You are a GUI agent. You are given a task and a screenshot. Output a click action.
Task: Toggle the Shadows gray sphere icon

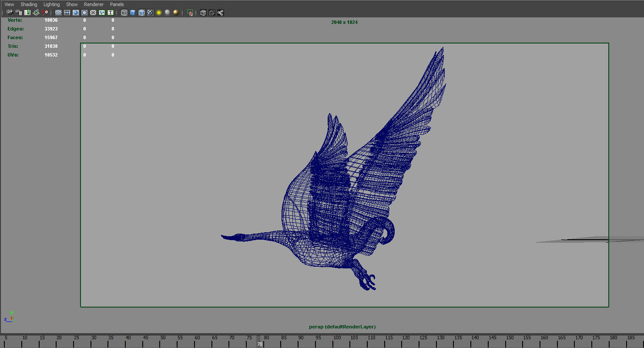point(168,13)
